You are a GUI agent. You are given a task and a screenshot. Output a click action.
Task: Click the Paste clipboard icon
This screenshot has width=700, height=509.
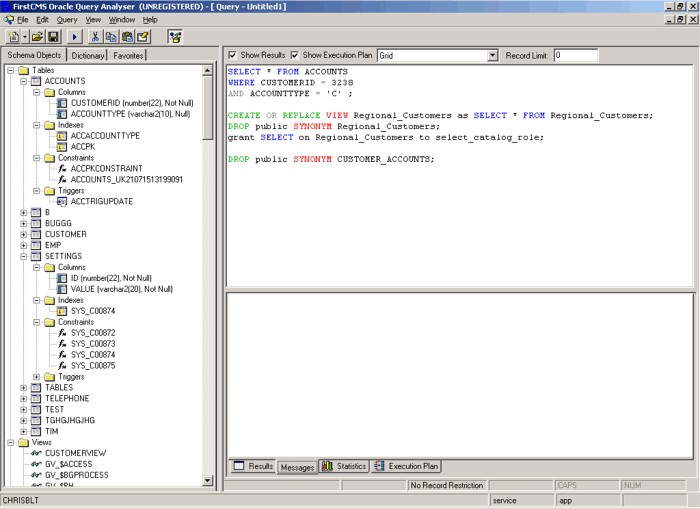tap(127, 37)
